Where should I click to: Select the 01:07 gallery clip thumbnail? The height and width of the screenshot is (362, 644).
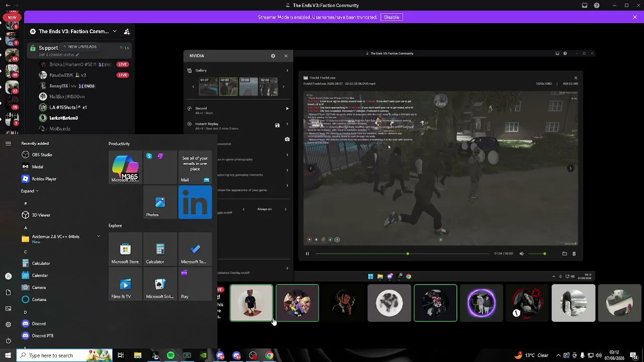pos(208,86)
